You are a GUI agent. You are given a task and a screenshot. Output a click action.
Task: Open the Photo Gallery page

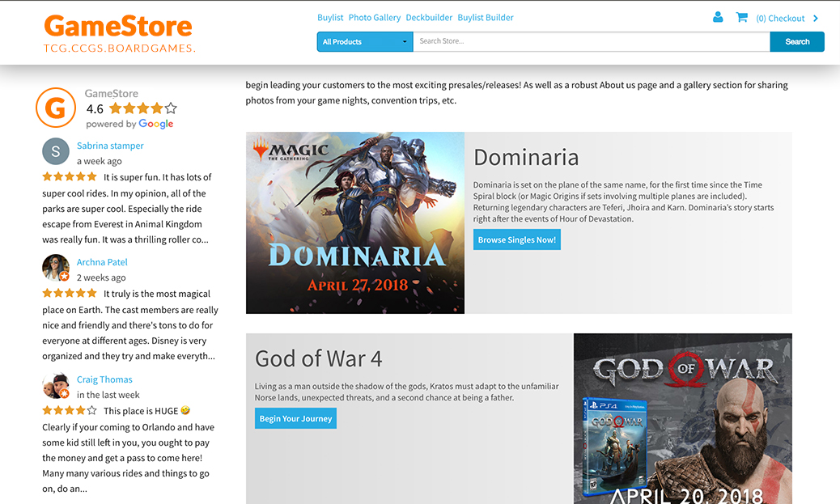pyautogui.click(x=375, y=18)
